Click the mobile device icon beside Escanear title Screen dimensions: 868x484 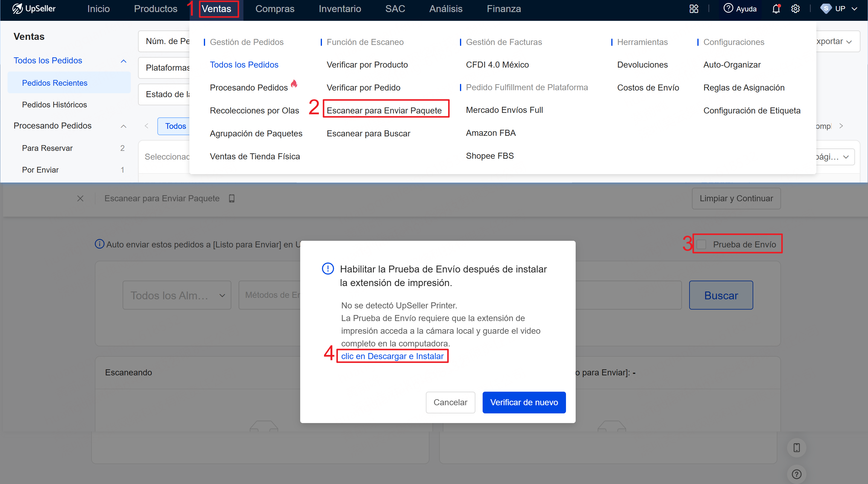point(231,198)
